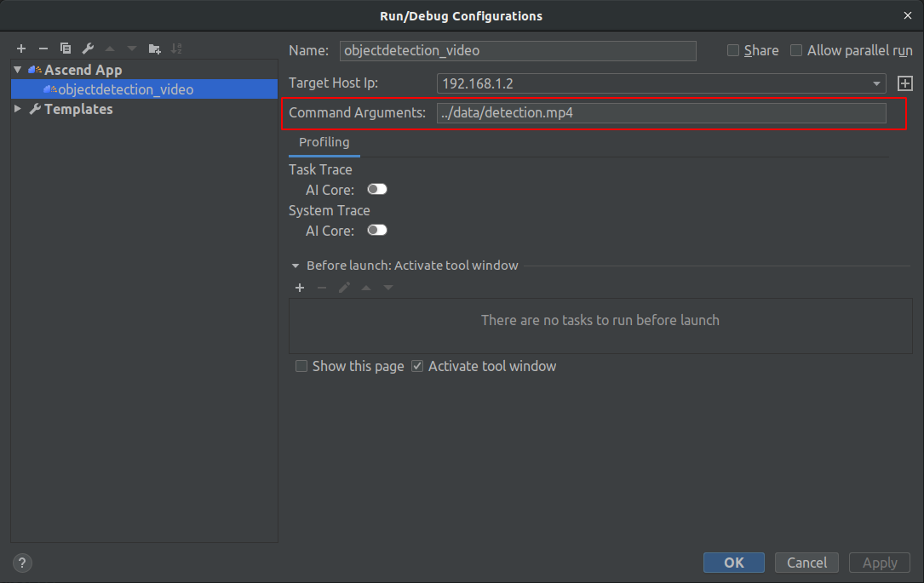Switch to the Profiling tab
The width and height of the screenshot is (924, 583).
[x=324, y=142]
